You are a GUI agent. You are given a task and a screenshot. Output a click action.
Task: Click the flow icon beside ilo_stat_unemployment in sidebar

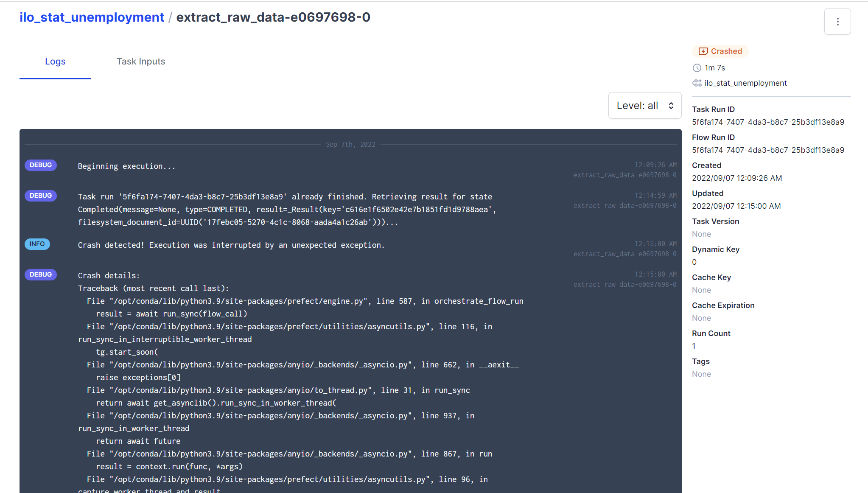(697, 83)
